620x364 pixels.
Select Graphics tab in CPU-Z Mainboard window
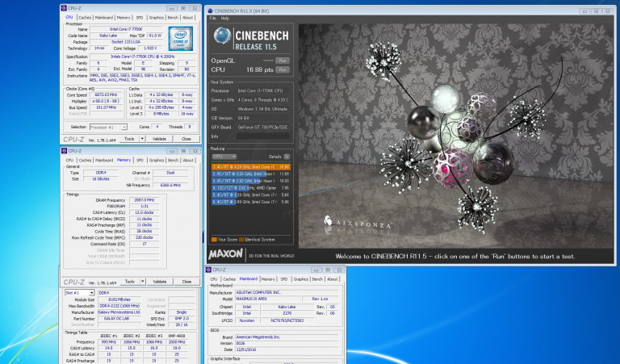[x=300, y=279]
